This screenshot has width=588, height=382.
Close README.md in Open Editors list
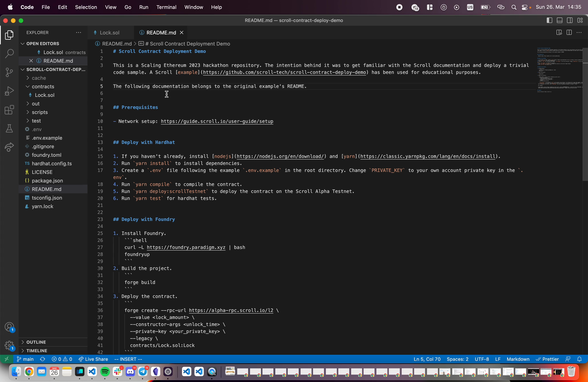(x=31, y=61)
